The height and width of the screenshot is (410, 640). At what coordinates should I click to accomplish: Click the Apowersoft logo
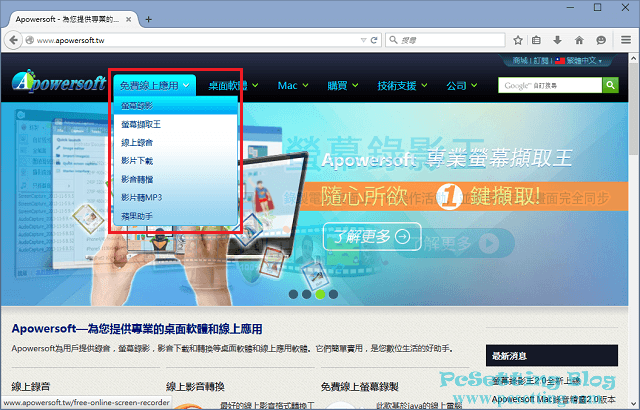tap(59, 81)
